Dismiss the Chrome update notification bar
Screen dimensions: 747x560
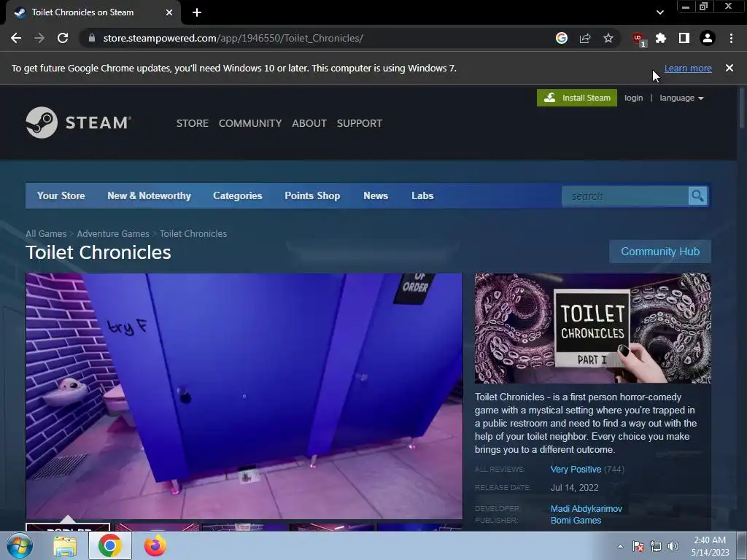[x=729, y=68]
